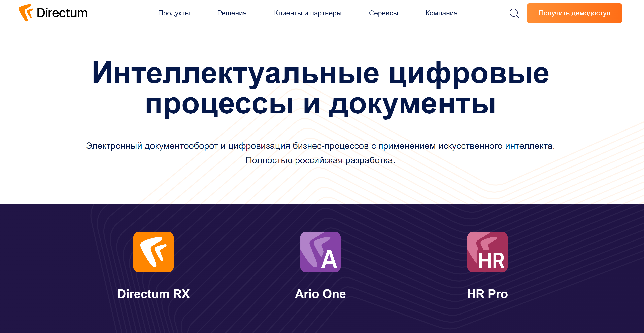Click the Получить демодоступ button
This screenshot has width=644, height=333.
[x=574, y=13]
